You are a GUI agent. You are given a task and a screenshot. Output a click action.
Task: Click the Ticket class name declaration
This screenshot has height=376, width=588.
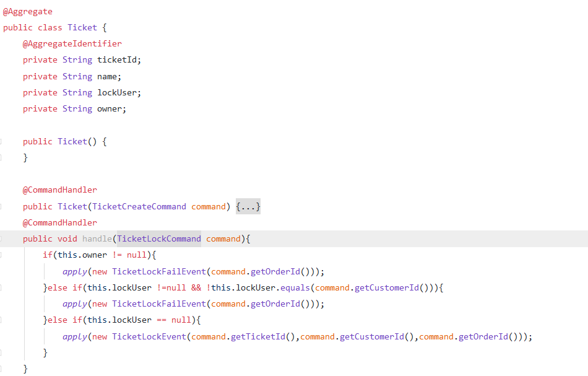82,27
